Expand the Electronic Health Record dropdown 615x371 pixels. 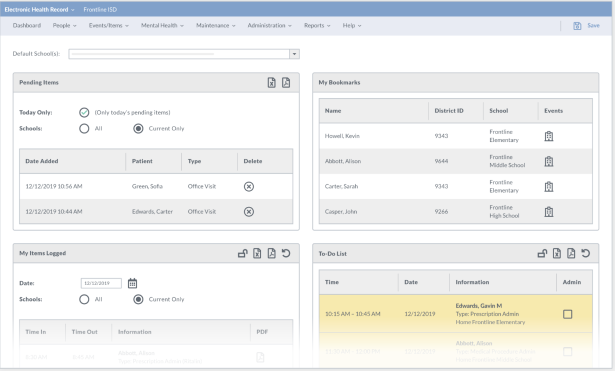[x=39, y=9]
